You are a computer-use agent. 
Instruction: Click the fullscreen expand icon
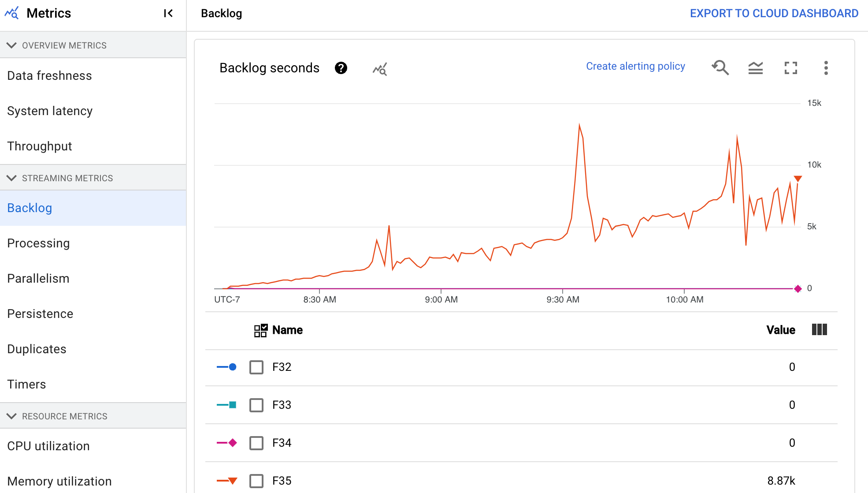click(x=790, y=67)
